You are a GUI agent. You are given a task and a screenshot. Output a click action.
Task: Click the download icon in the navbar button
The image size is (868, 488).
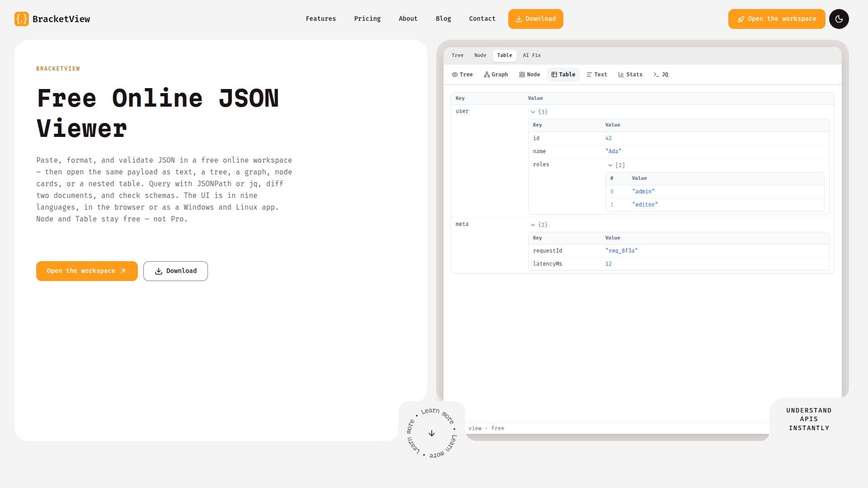(x=519, y=19)
